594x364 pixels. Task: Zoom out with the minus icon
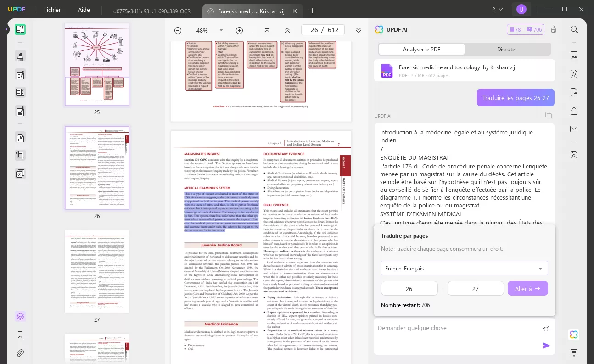(178, 30)
